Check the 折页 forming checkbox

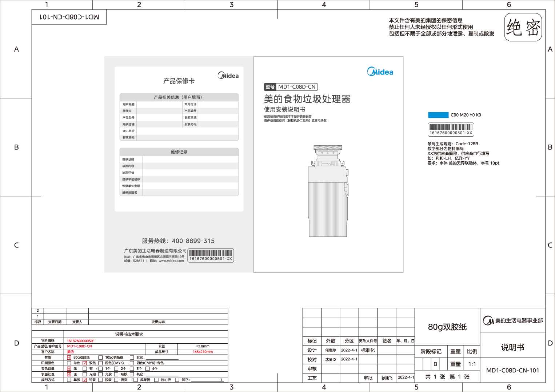point(116,380)
